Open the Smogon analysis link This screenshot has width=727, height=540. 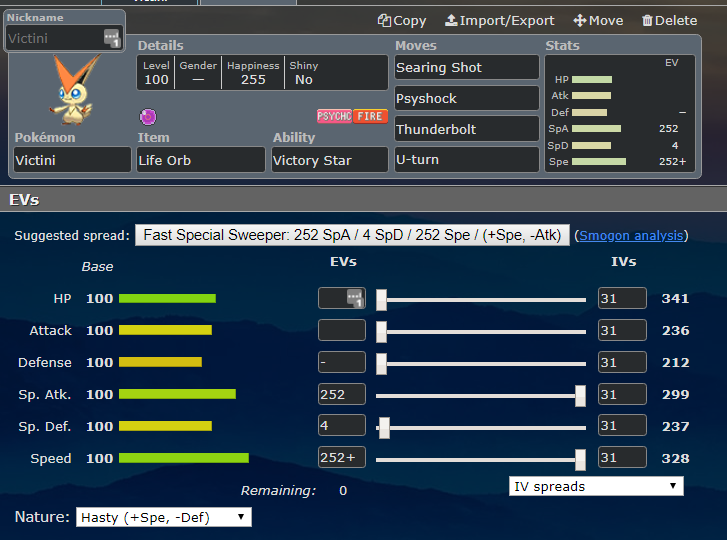632,235
